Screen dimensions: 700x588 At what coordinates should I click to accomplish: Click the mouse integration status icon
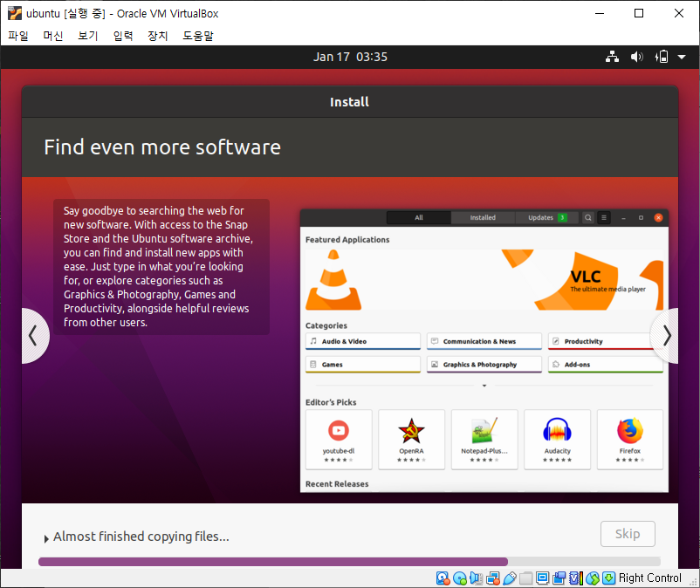tap(593, 578)
